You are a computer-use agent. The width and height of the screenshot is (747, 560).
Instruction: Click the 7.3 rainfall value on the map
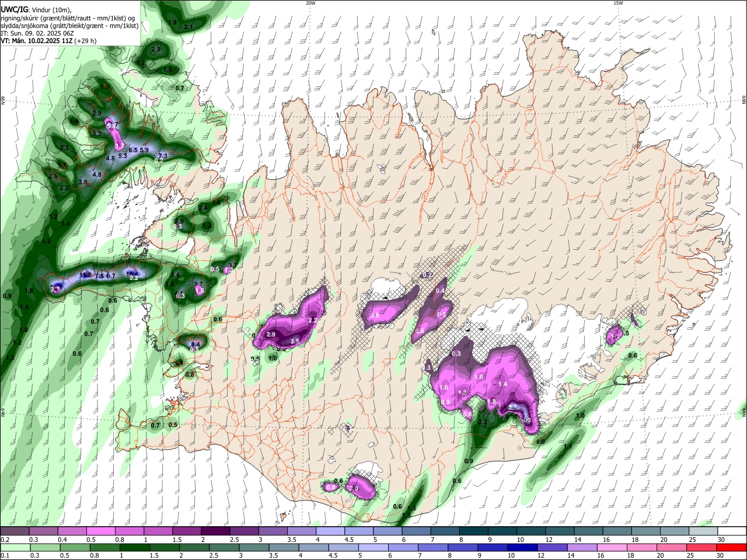(163, 156)
